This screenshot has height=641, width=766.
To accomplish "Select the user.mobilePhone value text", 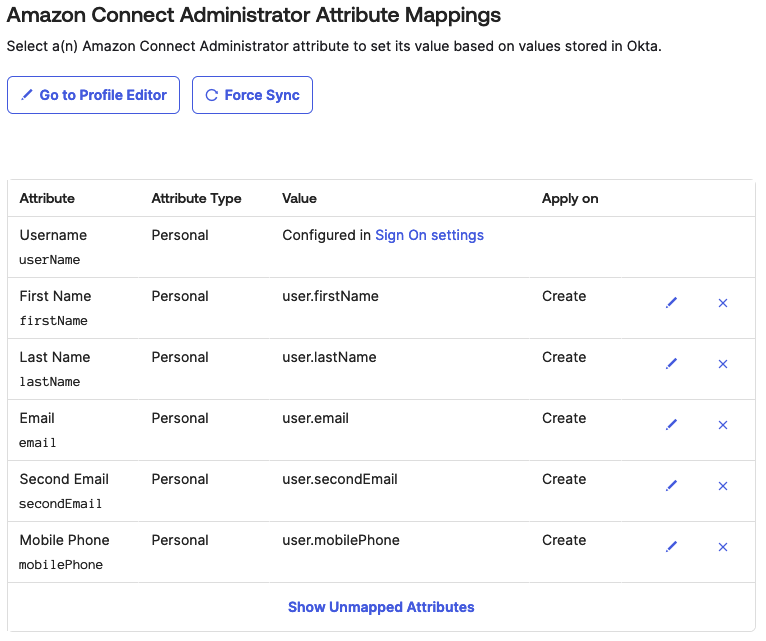I will click(x=341, y=540).
